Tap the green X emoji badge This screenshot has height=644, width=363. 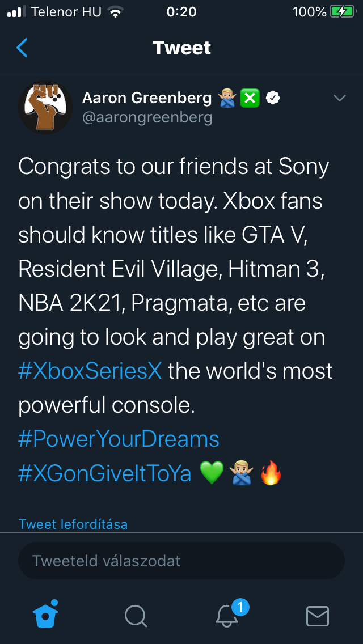click(x=250, y=99)
